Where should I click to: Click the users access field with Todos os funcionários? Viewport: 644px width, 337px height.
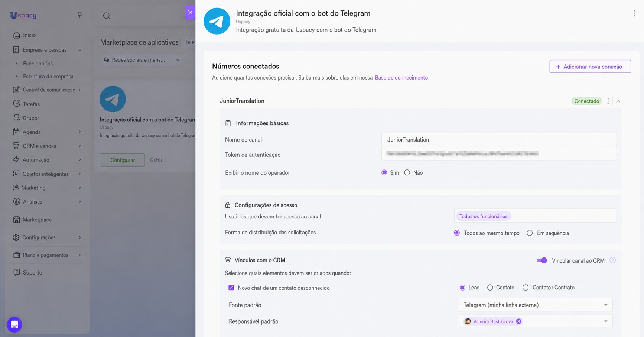[x=535, y=216]
